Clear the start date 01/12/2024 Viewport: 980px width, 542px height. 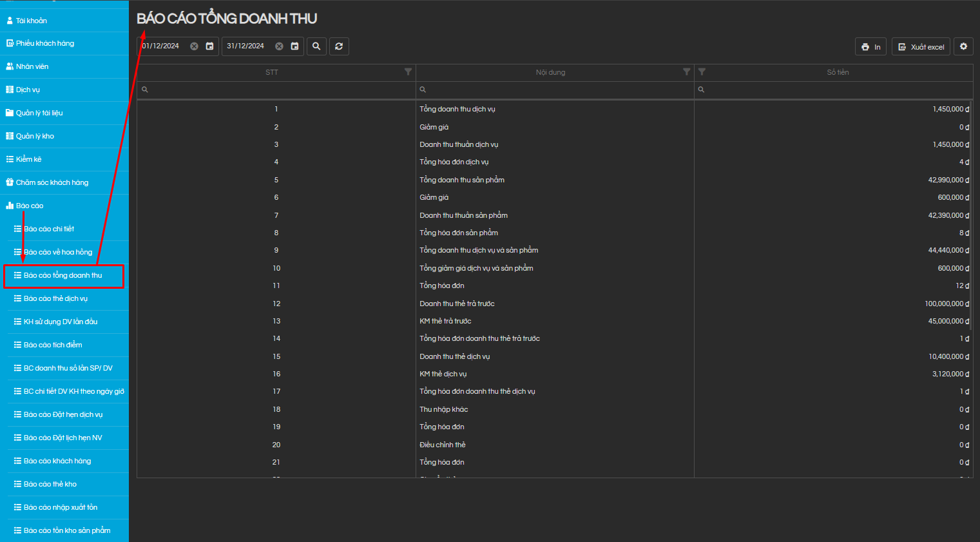coord(194,46)
